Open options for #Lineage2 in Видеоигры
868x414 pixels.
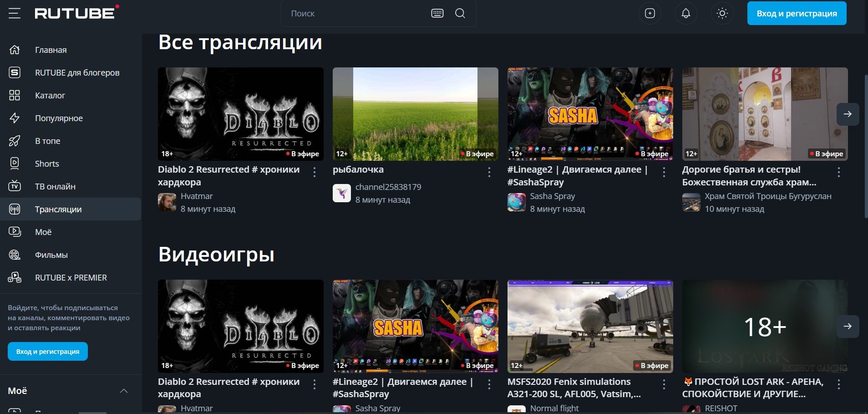click(x=489, y=384)
